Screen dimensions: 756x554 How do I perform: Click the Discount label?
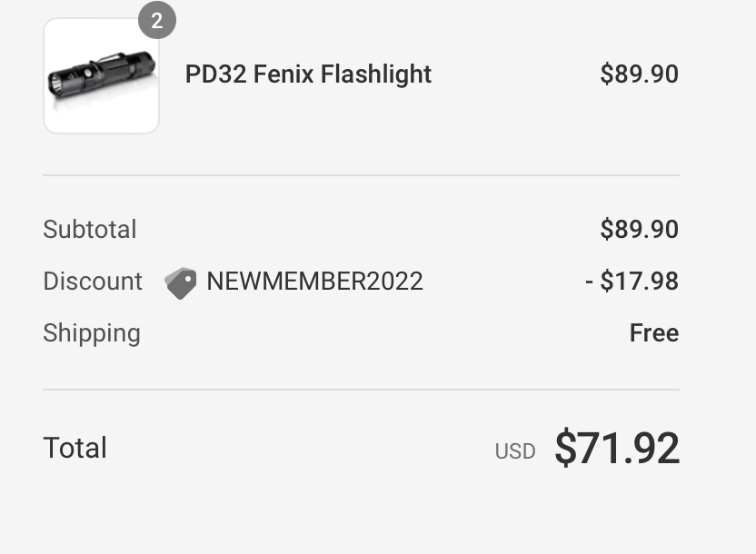click(92, 282)
